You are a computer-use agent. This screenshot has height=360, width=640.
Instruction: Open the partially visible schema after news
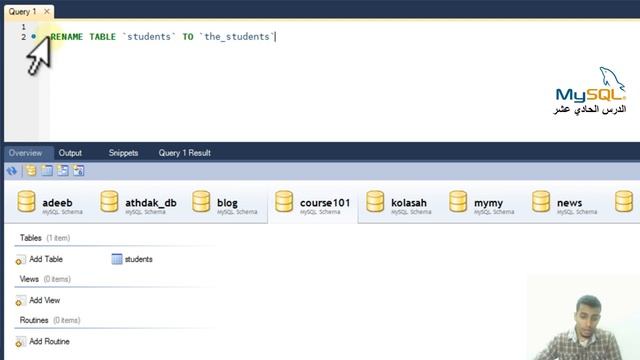[624, 202]
